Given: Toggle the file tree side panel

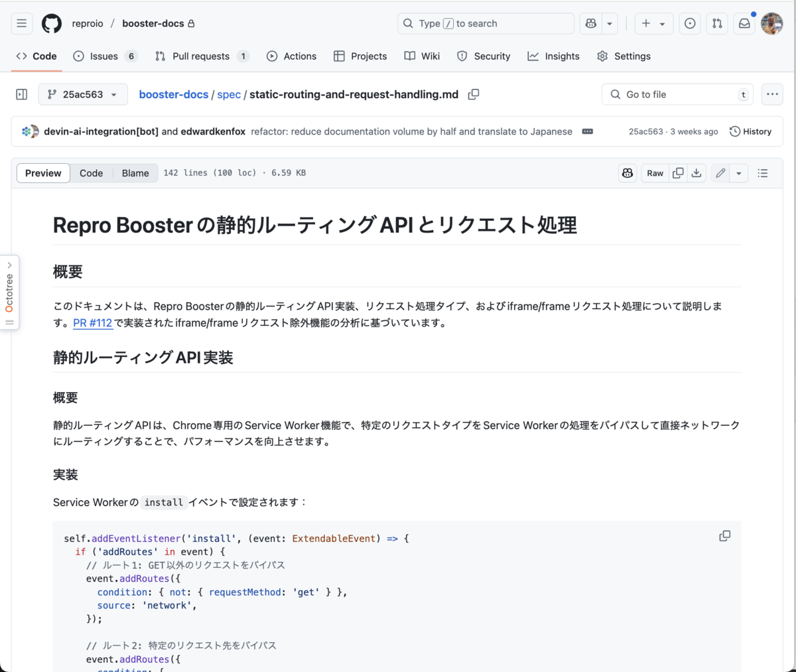Looking at the screenshot, I should (22, 94).
